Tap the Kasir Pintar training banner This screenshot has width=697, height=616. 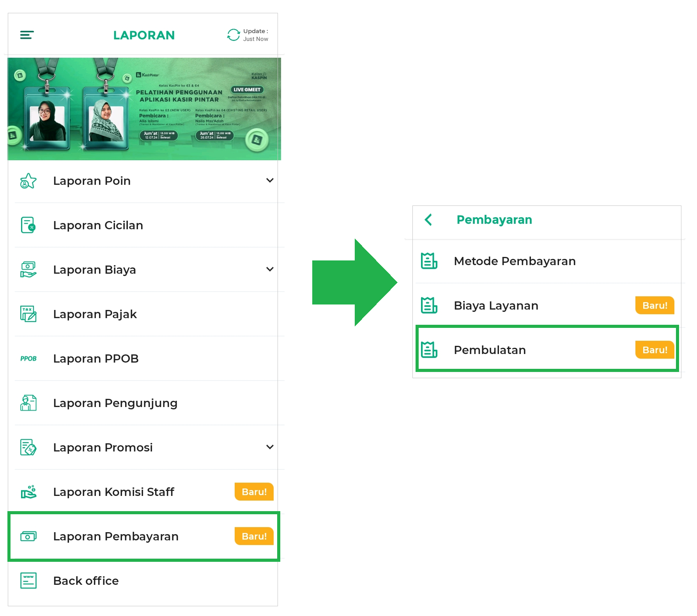click(144, 109)
